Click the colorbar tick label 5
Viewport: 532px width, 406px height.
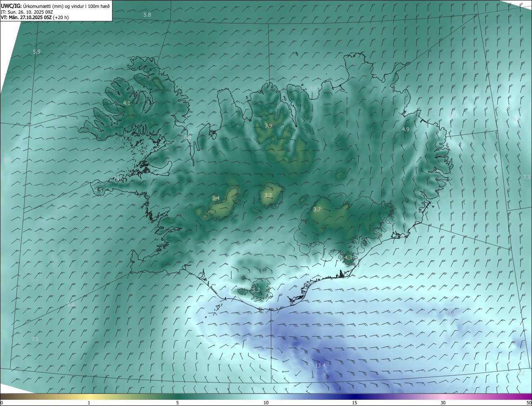pos(177,403)
